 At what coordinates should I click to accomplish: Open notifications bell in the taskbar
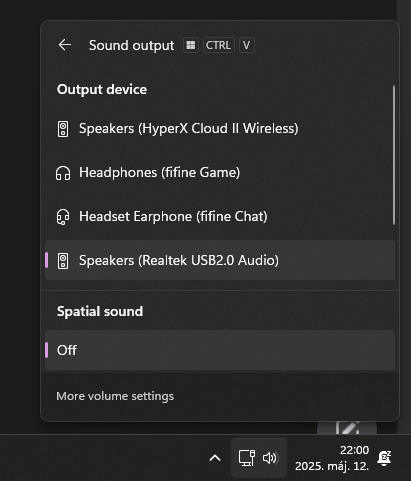click(384, 458)
